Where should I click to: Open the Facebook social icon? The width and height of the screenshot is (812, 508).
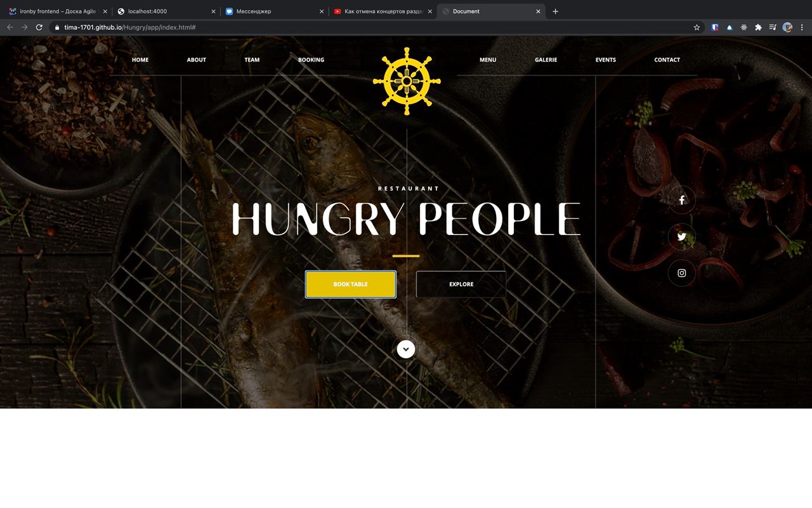pos(682,200)
